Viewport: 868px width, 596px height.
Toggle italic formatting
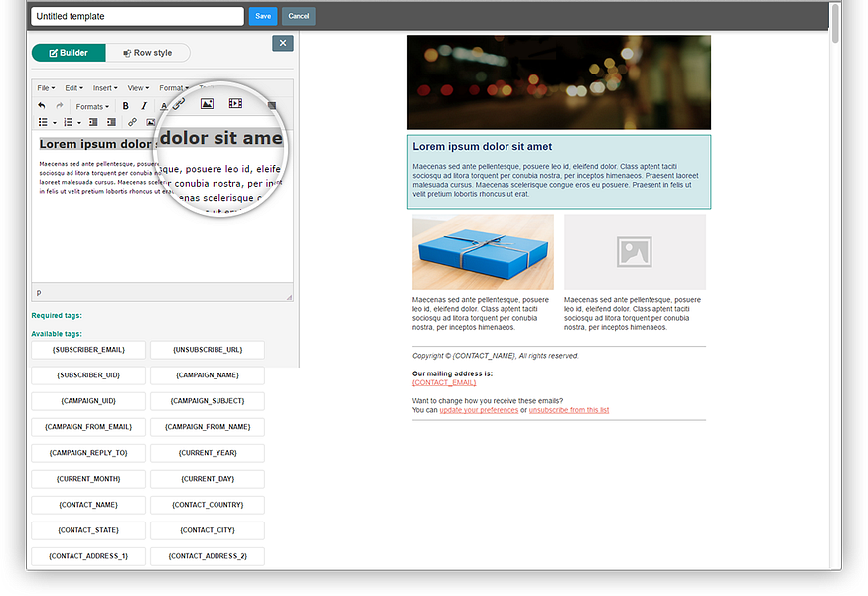coord(144,106)
